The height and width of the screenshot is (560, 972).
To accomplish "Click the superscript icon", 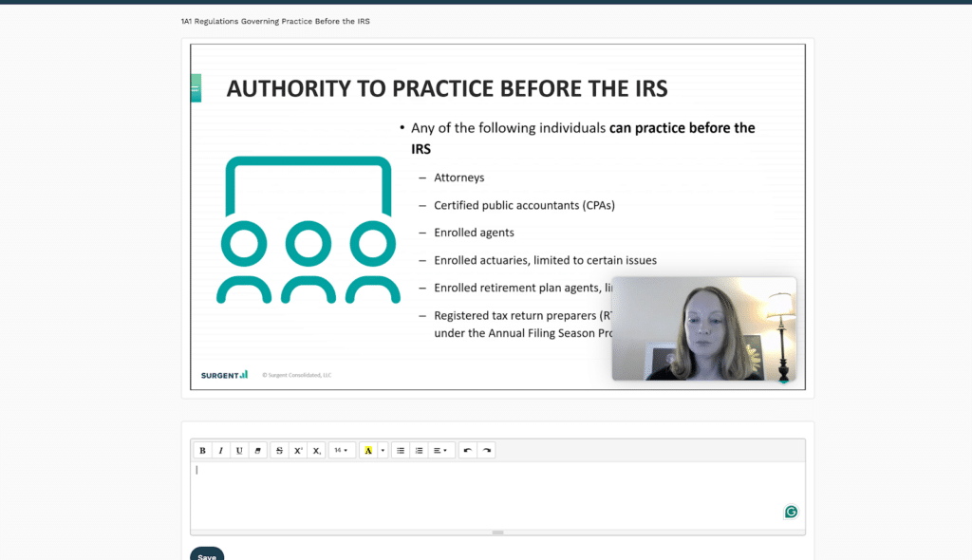I will pos(298,451).
